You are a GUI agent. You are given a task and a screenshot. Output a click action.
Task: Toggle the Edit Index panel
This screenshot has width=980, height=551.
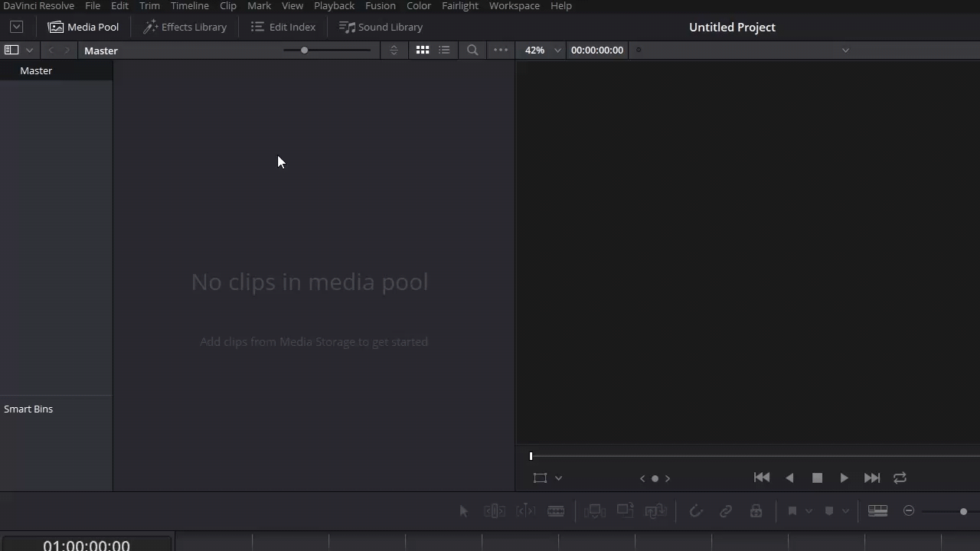tap(283, 27)
